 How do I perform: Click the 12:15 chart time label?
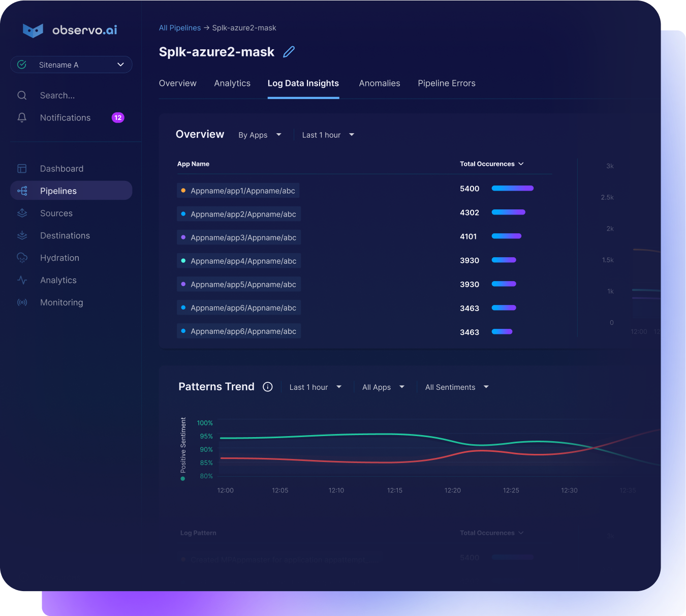click(x=395, y=490)
